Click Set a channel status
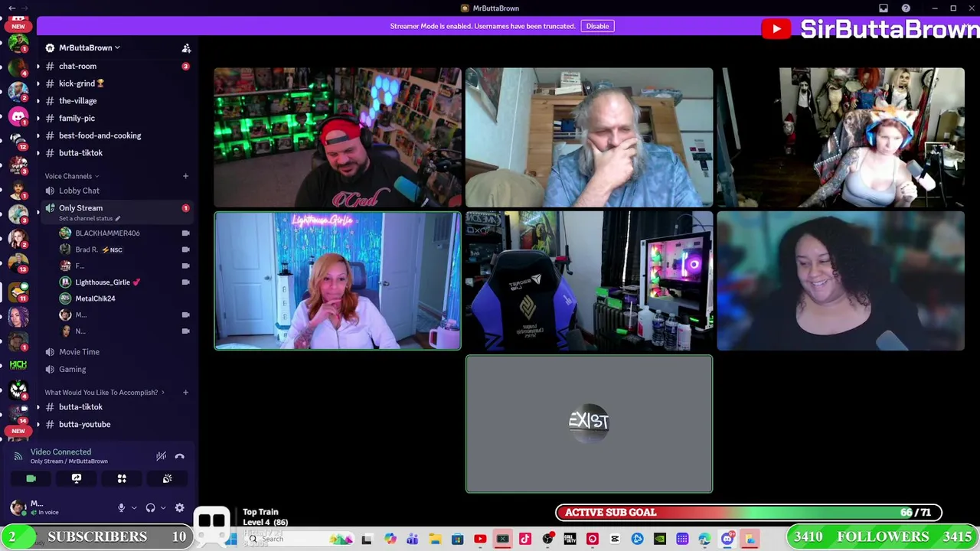Screen dimensions: 980x551 pyautogui.click(x=90, y=218)
